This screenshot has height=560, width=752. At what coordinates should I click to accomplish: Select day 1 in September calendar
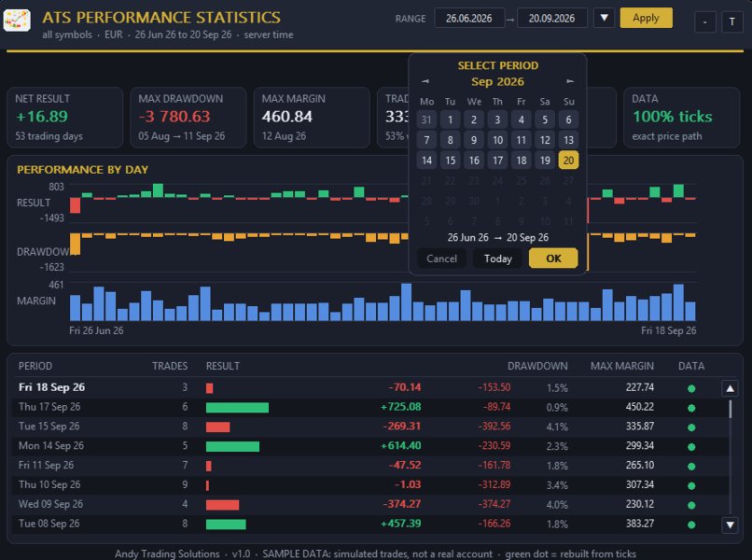coord(450,119)
